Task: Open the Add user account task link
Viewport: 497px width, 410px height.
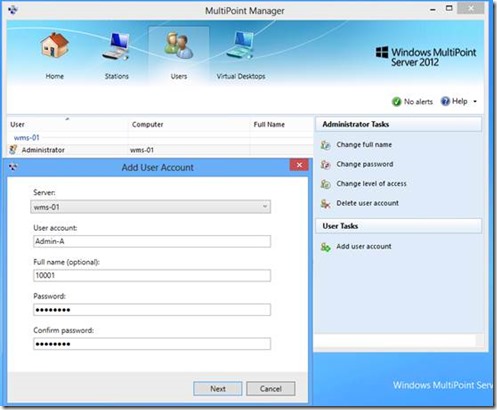Action: click(x=364, y=246)
